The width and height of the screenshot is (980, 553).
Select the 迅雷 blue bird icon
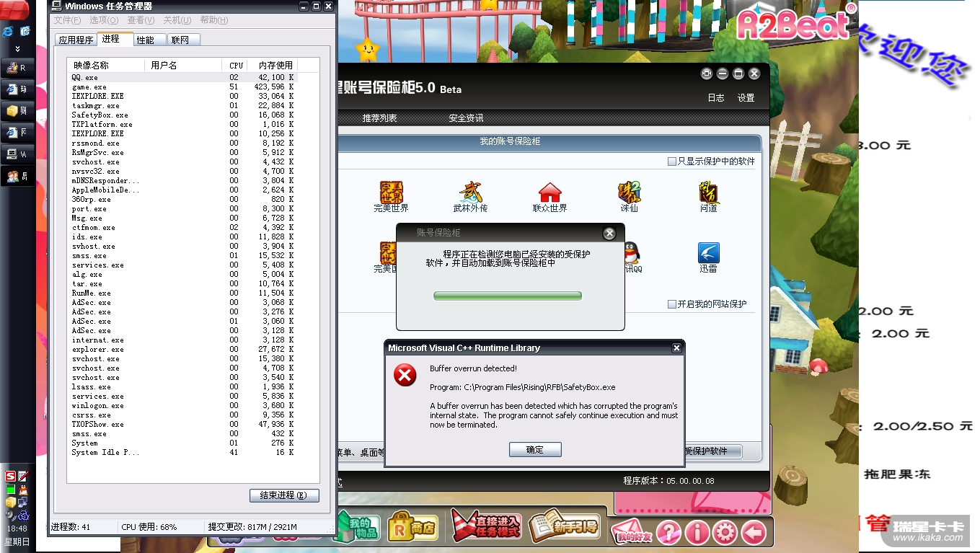pos(709,253)
